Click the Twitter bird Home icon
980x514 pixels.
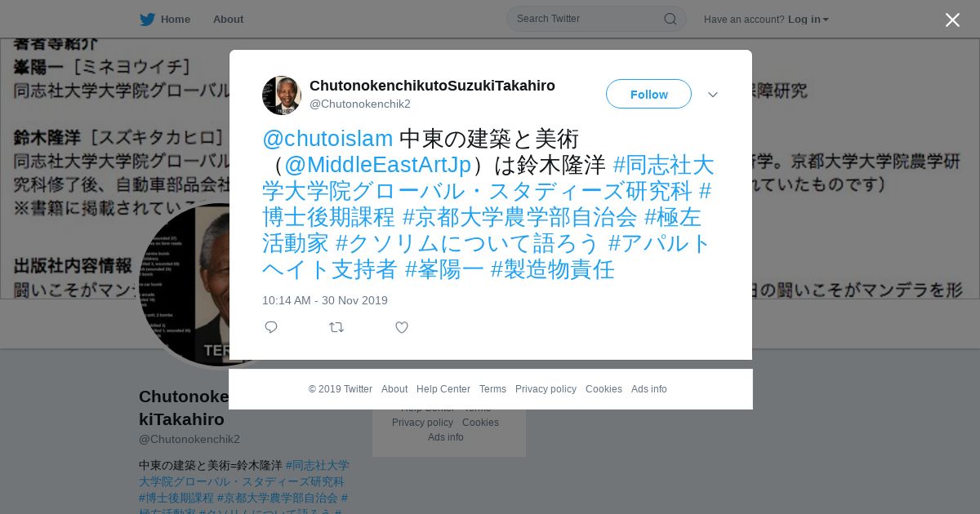tap(147, 20)
